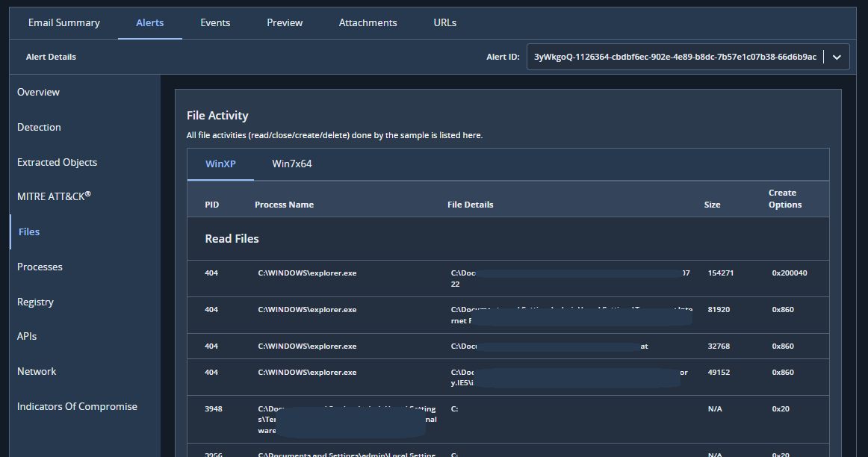
Task: Open the Preview tab
Action: [x=285, y=22]
